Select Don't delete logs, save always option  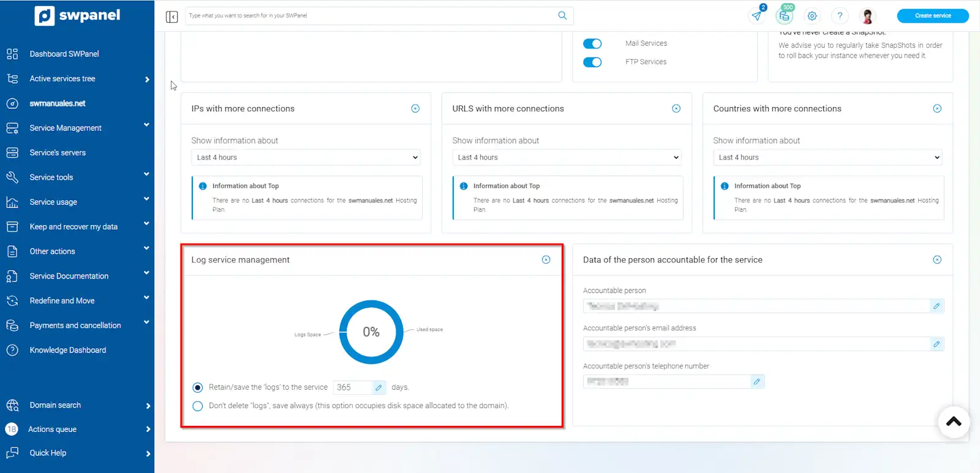(x=198, y=406)
